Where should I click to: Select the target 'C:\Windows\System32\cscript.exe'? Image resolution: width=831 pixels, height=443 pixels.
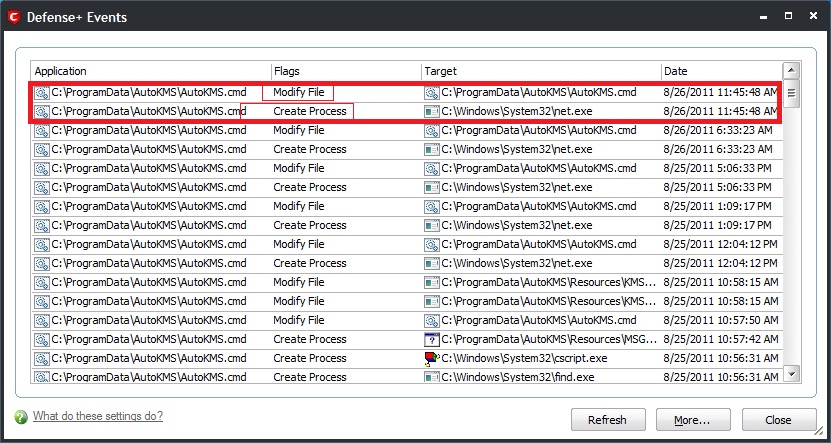pyautogui.click(x=524, y=359)
